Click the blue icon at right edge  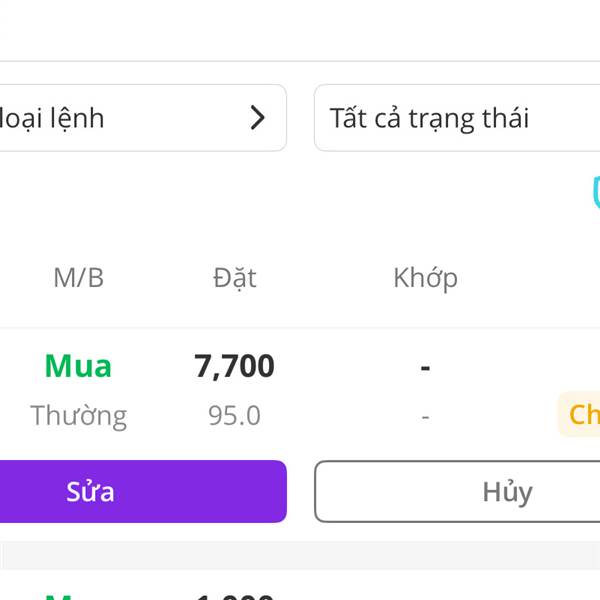pyautogui.click(x=596, y=193)
